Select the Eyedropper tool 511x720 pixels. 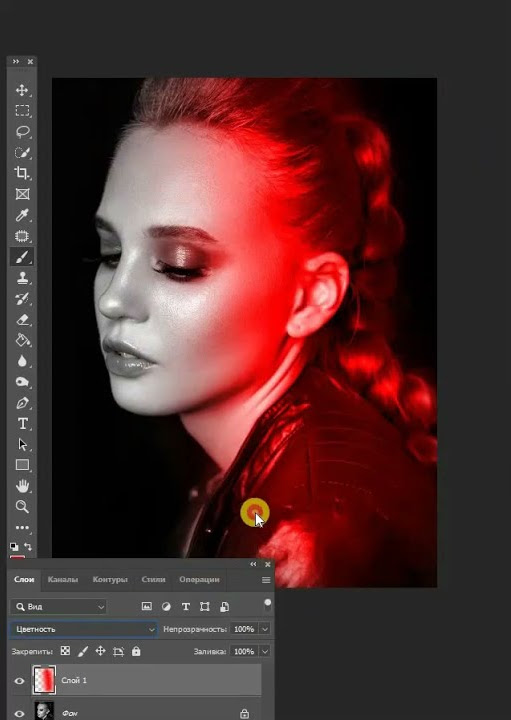22,215
